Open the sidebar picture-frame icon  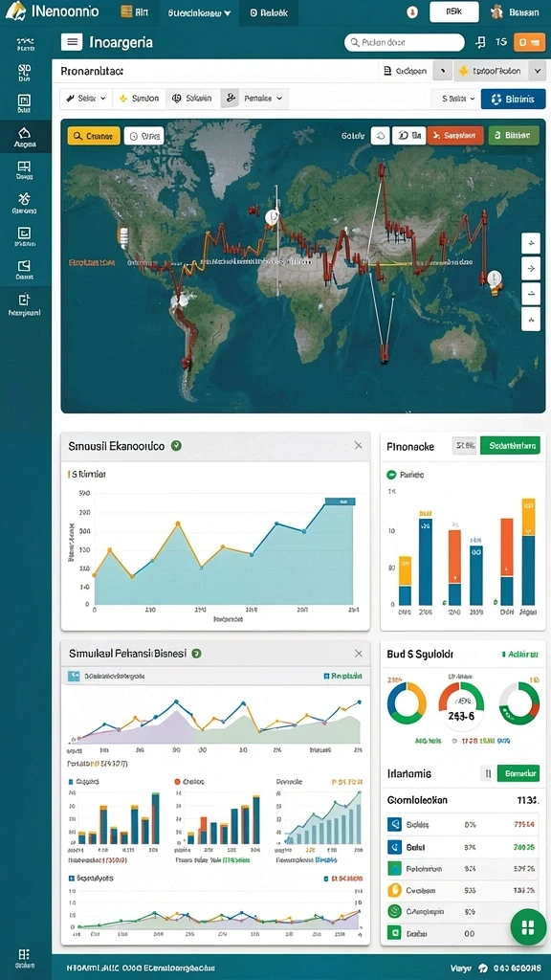[x=24, y=268]
